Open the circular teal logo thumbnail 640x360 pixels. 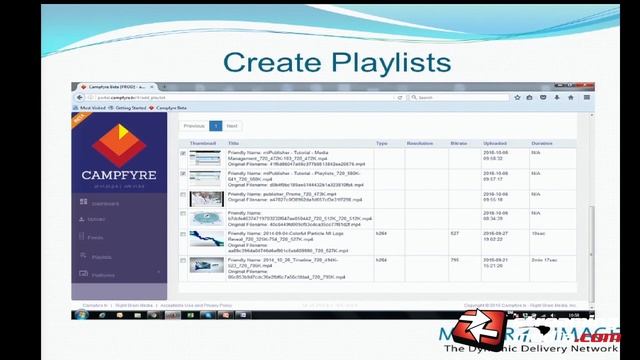click(x=207, y=219)
